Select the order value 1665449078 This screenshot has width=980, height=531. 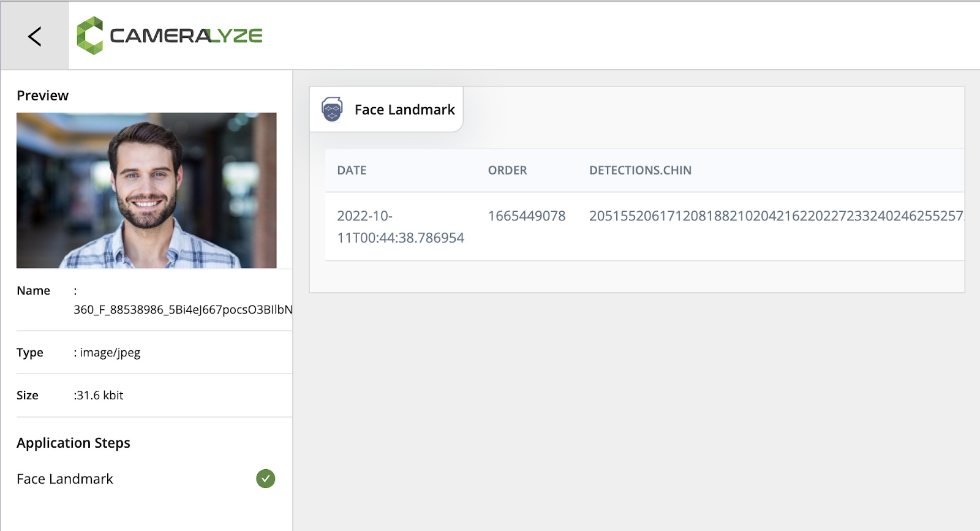click(527, 216)
